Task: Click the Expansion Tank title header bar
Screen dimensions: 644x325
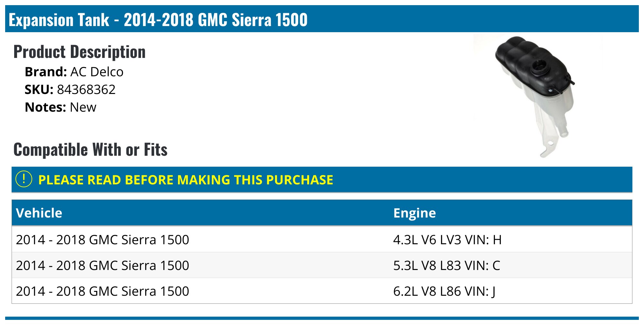Action: [322, 19]
